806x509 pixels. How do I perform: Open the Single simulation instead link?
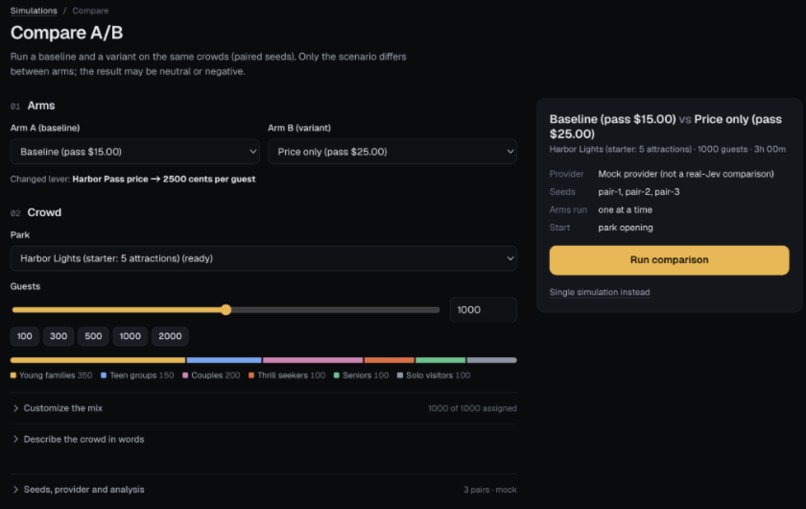pyautogui.click(x=599, y=292)
